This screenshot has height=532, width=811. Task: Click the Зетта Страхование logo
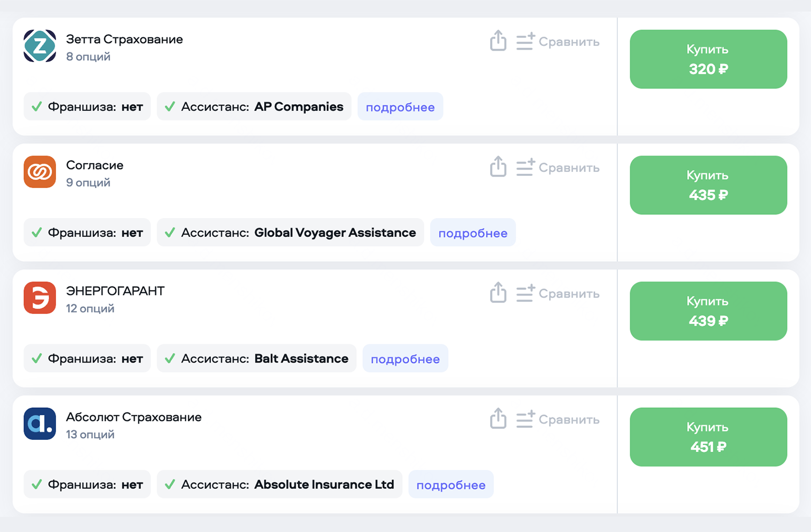[40, 46]
